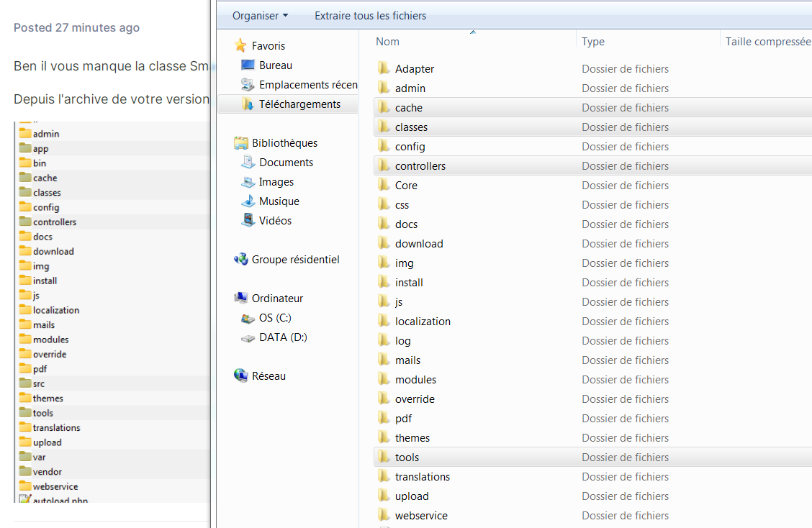Sort by Taille compressée column header
Image resolution: width=812 pixels, height=528 pixels.
pos(768,42)
